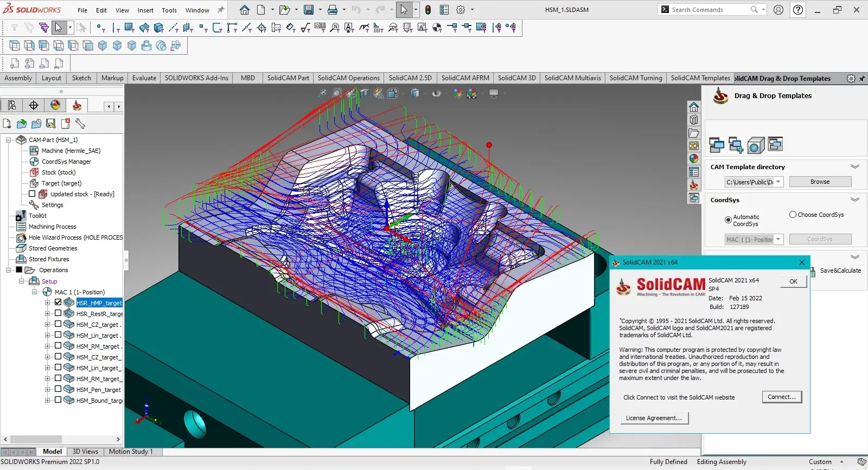Select the CoordSys Manager tree item
Viewport: 868px width, 470px height.
click(x=66, y=162)
